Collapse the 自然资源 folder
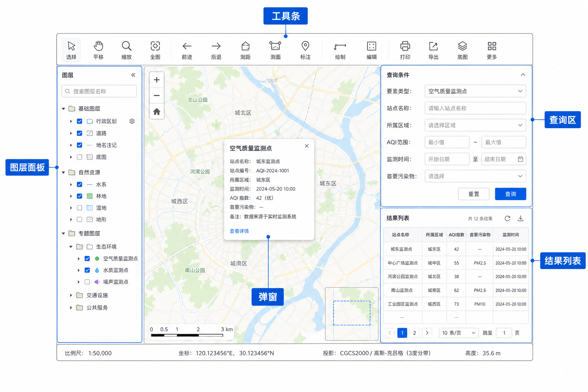588x392 pixels. pos(64,173)
